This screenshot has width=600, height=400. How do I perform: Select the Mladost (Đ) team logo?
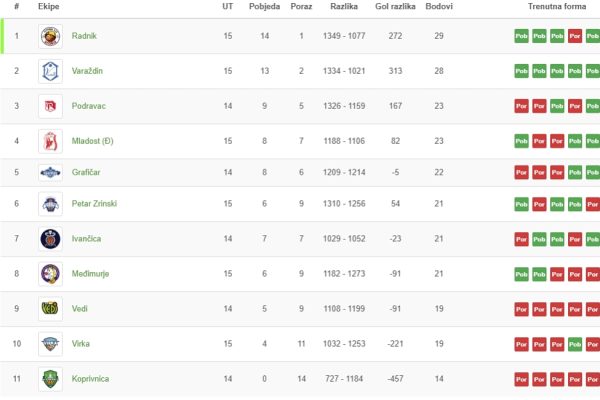(x=51, y=141)
